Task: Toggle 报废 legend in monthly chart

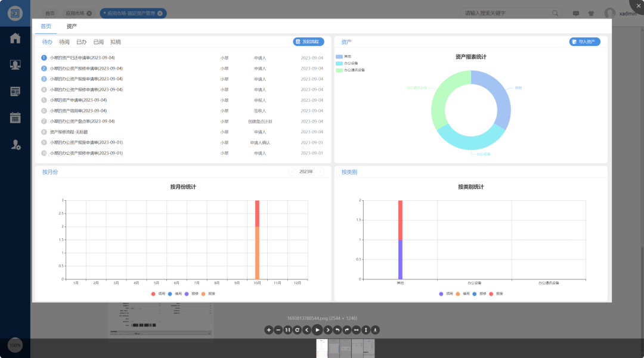Action: (208, 294)
